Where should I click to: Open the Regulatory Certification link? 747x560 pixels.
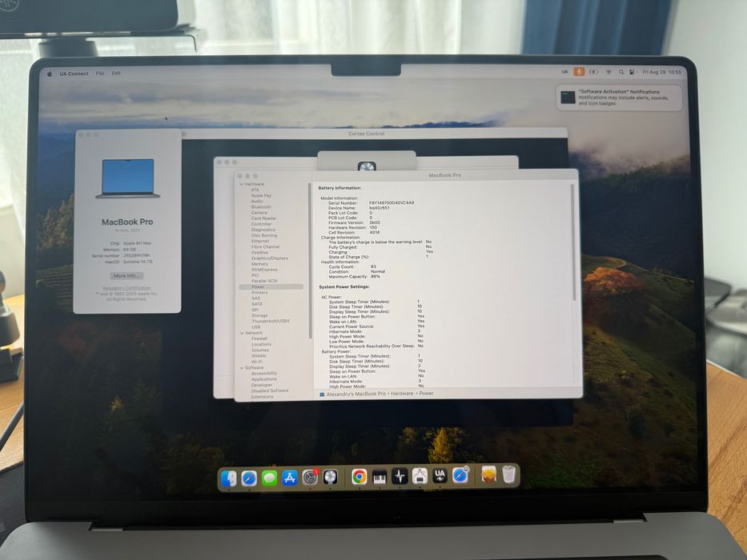(x=127, y=288)
